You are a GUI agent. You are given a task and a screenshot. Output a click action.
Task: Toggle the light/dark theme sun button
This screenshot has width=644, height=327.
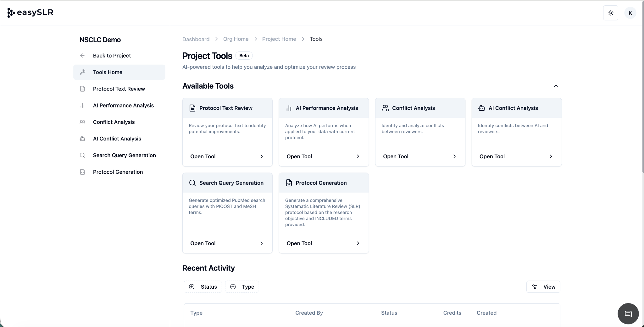tap(610, 13)
